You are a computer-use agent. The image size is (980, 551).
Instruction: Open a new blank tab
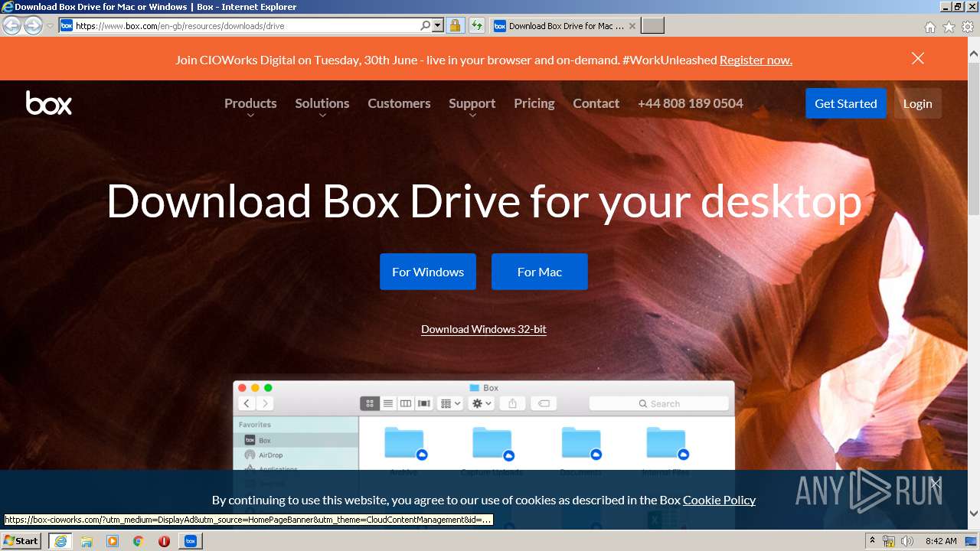pyautogui.click(x=652, y=26)
